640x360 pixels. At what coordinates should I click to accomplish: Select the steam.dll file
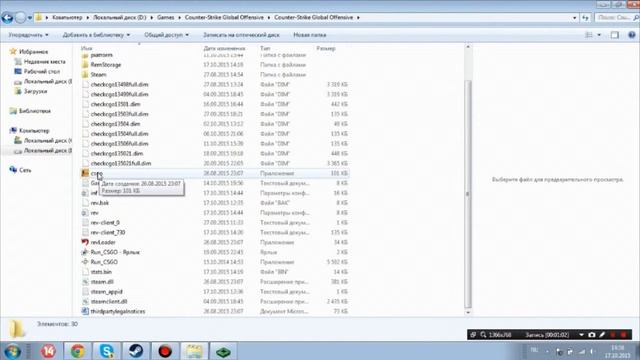[102, 282]
